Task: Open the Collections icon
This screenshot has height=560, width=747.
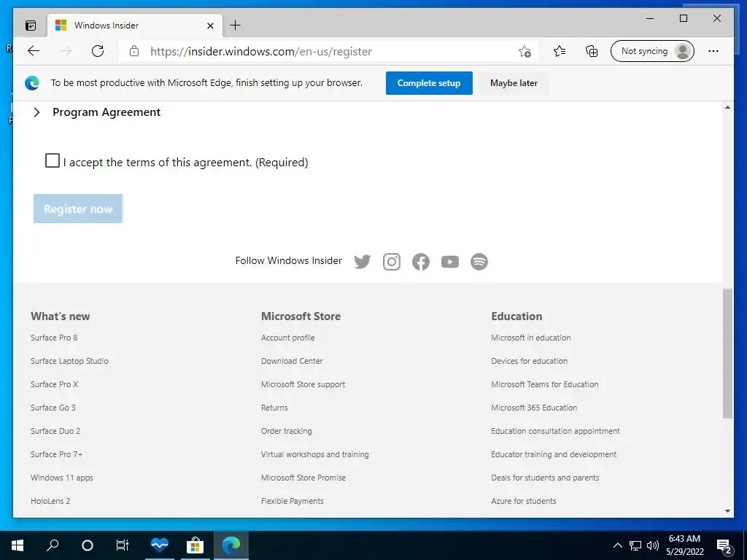Action: point(591,51)
